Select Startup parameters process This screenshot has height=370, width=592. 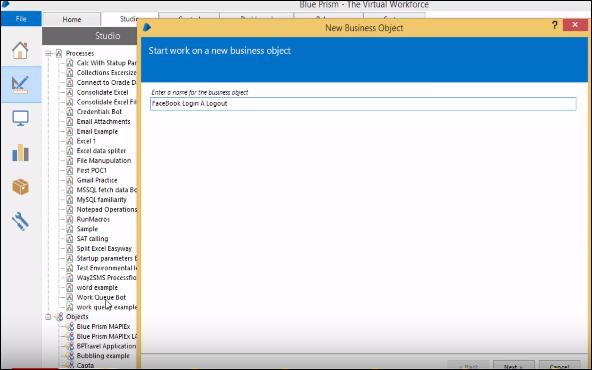[x=106, y=258]
